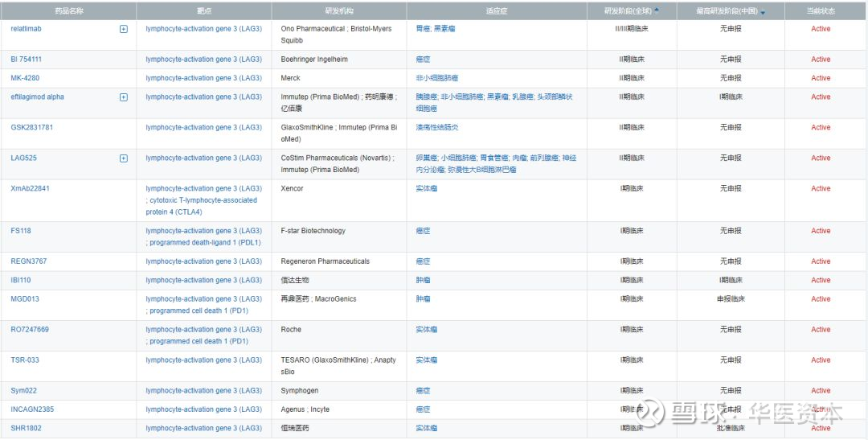Open the Sym022 drug link
Image resolution: width=868 pixels, height=440 pixels.
pos(24,391)
